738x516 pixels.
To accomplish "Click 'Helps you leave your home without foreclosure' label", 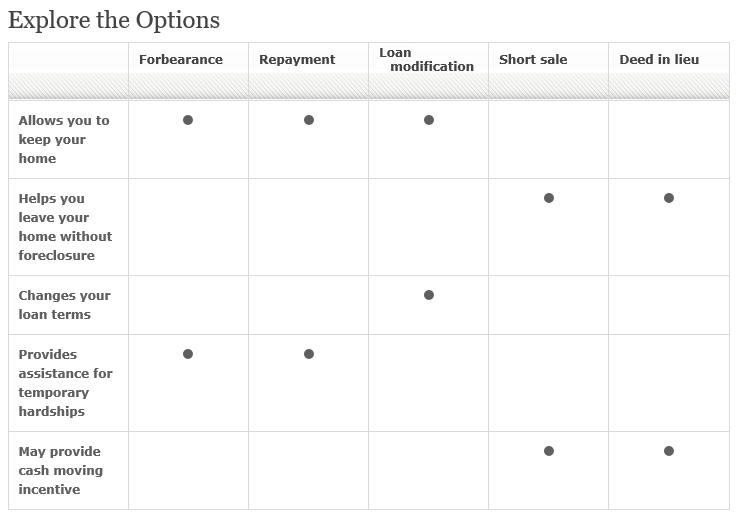I will [x=65, y=227].
